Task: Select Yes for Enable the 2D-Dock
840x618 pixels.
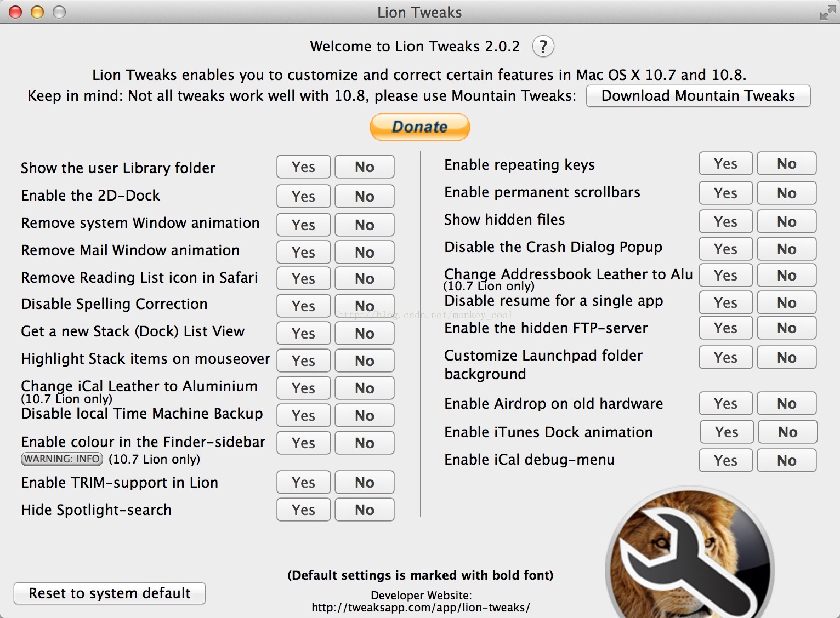Action: [x=304, y=197]
